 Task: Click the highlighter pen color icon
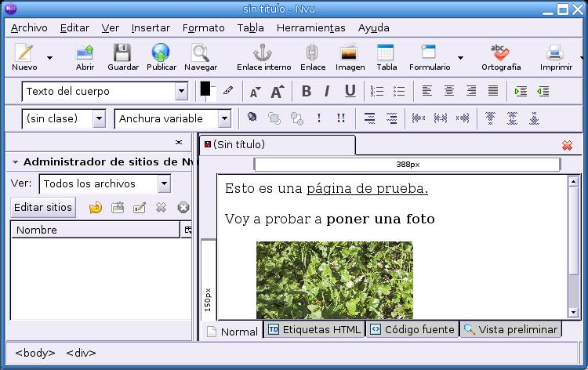tap(228, 90)
